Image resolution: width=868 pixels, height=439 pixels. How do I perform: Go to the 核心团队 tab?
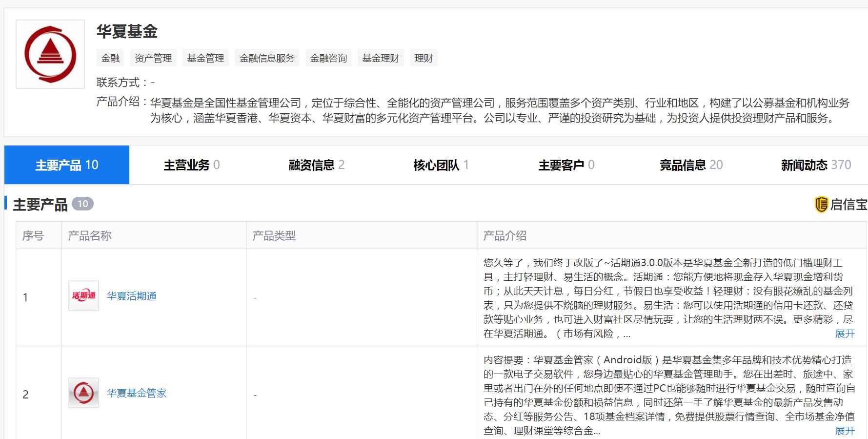pos(441,165)
